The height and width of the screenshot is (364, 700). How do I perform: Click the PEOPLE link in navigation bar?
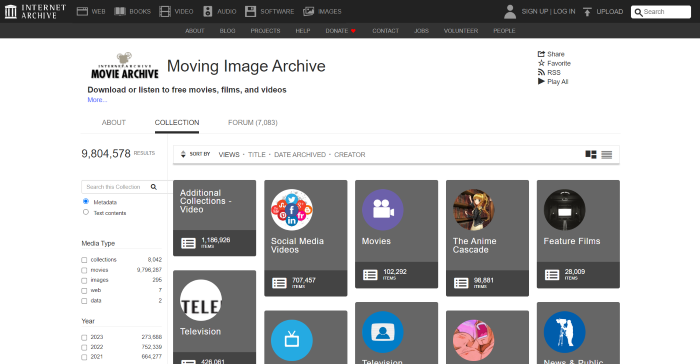pos(504,31)
